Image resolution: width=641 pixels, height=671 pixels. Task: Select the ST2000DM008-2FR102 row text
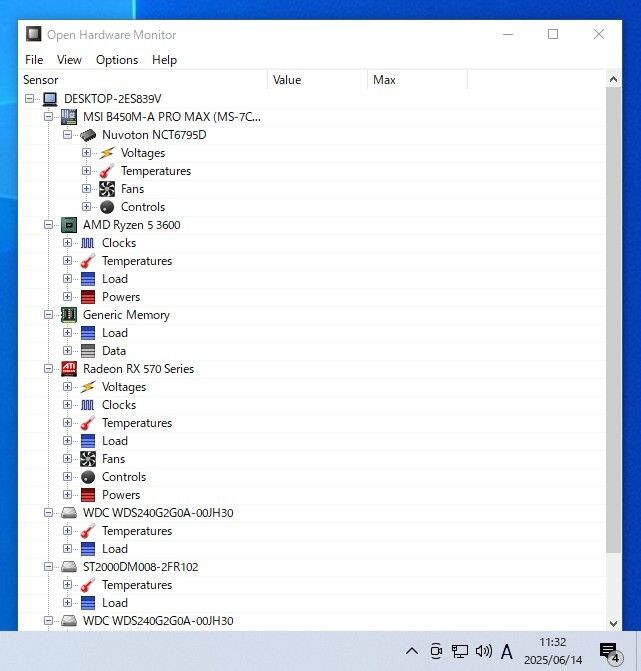pyautogui.click(x=141, y=567)
